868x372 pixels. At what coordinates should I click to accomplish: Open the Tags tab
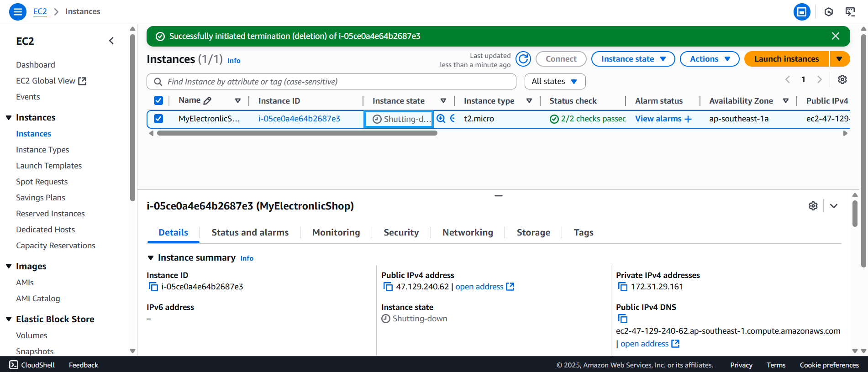click(584, 232)
